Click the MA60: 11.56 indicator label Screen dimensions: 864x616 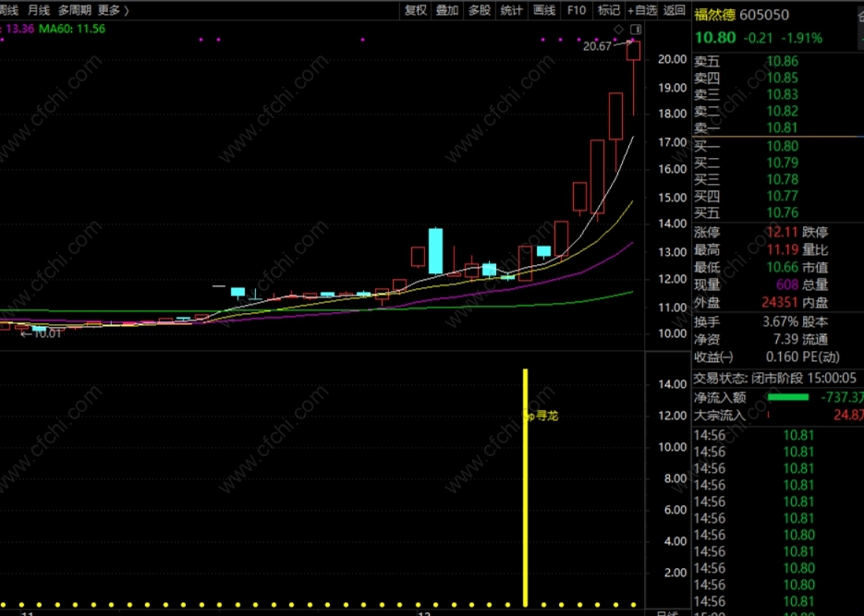[72, 29]
